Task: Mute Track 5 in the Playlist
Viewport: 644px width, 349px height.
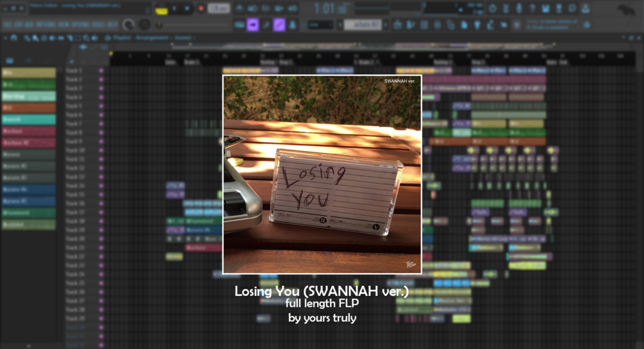Action: pos(101,106)
